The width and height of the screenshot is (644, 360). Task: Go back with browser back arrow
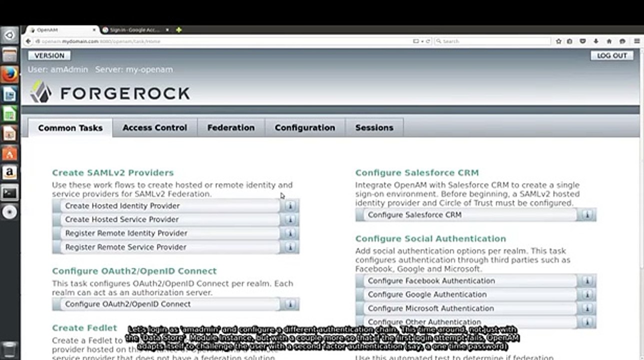[x=29, y=41]
